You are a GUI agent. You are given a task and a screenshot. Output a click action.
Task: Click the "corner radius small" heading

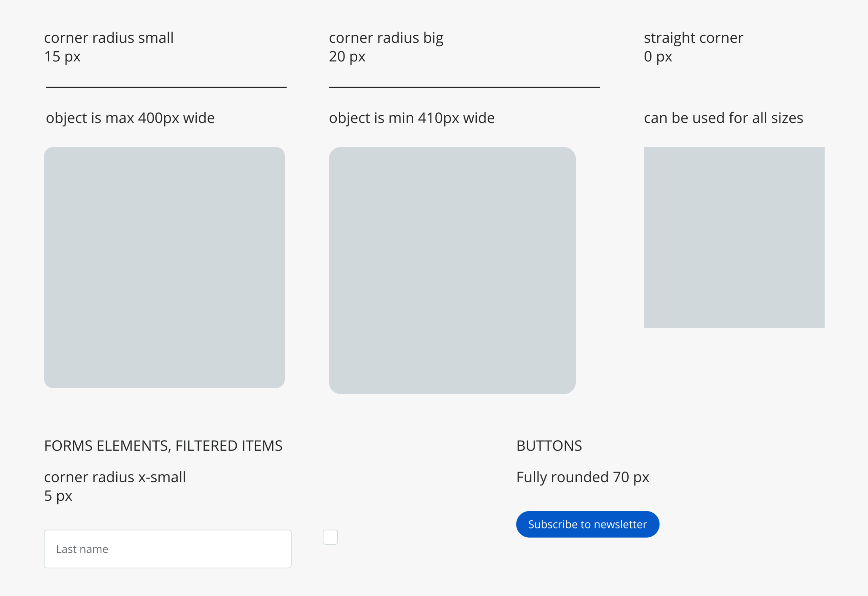pyautogui.click(x=109, y=38)
